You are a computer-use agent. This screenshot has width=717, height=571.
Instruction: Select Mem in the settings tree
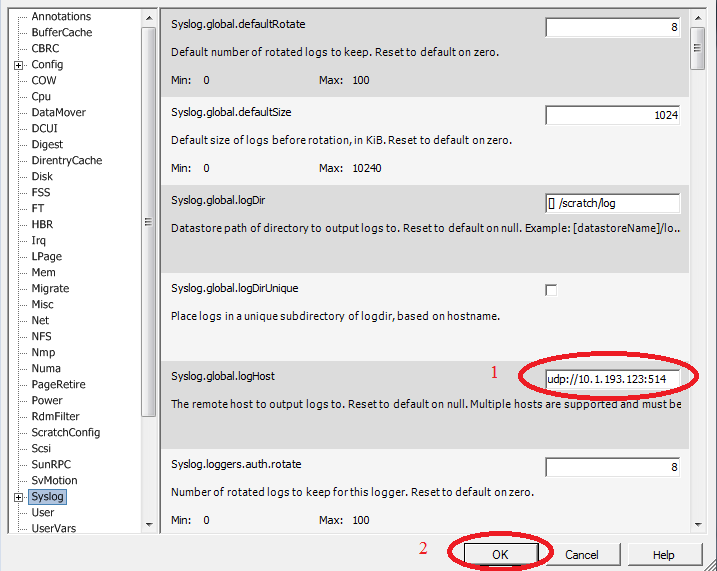(43, 272)
